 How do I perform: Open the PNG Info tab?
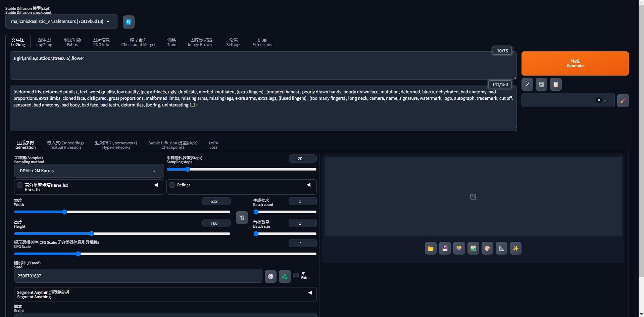click(x=101, y=42)
